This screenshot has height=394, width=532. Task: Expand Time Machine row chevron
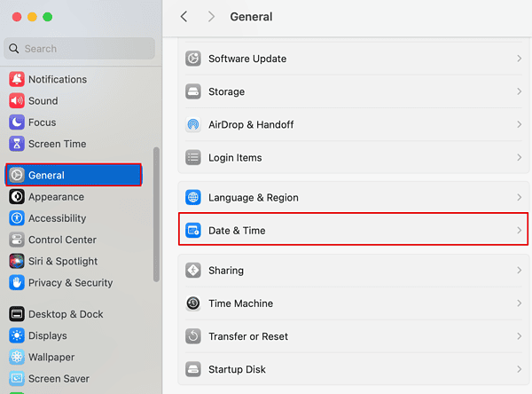pyautogui.click(x=519, y=303)
